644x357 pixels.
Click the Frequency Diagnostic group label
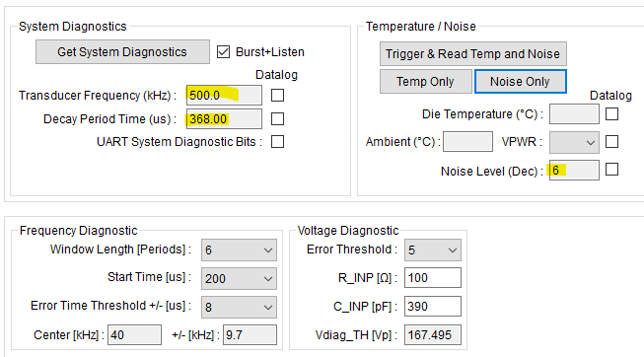[79, 231]
